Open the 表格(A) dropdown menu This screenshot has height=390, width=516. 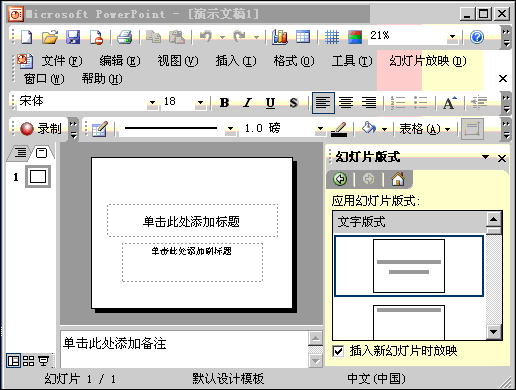(425, 129)
